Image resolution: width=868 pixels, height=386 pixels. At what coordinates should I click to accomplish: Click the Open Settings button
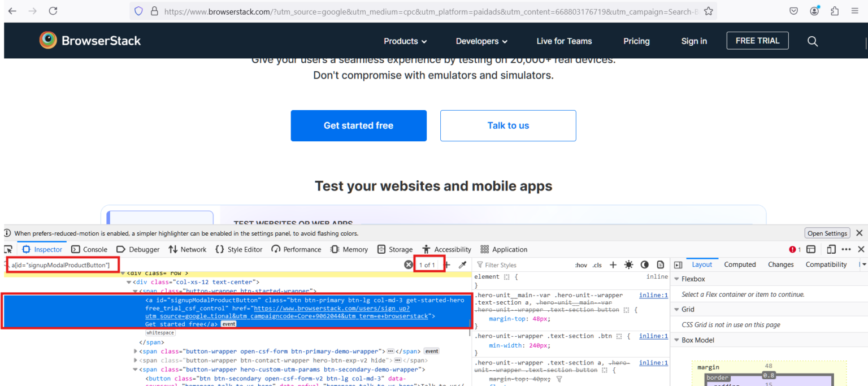point(827,233)
